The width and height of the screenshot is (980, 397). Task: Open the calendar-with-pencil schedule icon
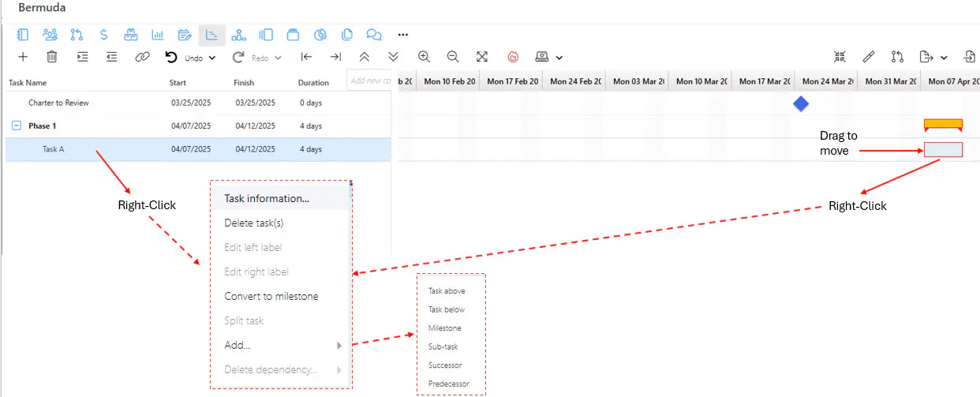pyautogui.click(x=185, y=35)
